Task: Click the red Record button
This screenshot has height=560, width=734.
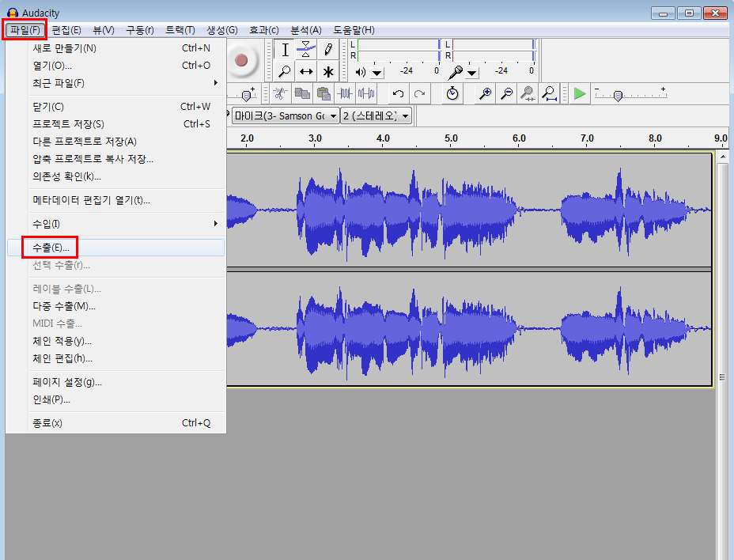Action: 241,60
